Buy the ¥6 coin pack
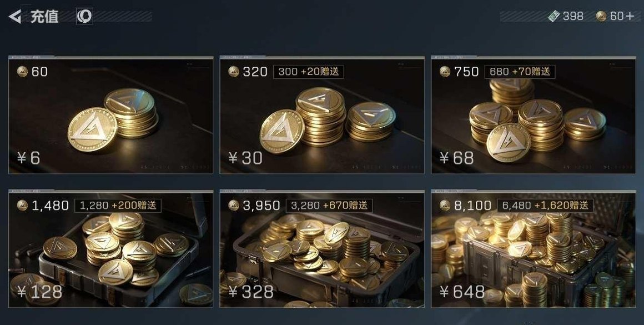Viewport: 644px width, 325px height. [29, 158]
